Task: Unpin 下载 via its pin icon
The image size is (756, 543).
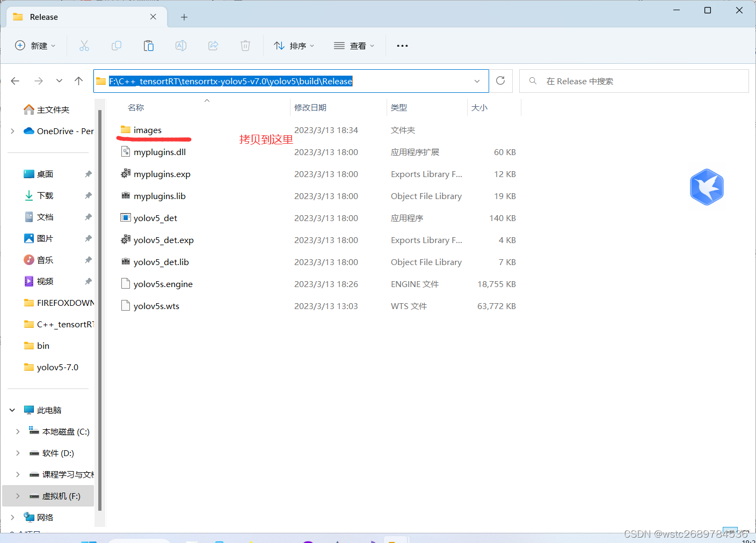Action: pyautogui.click(x=88, y=195)
